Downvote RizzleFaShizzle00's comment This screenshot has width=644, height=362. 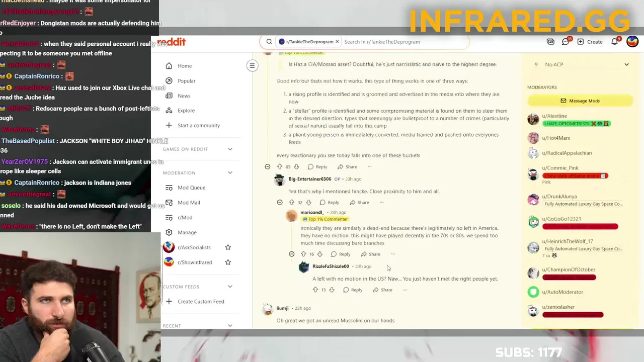(332, 290)
